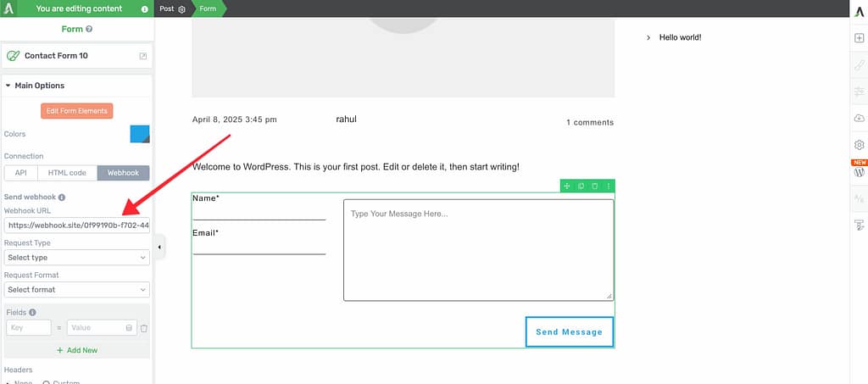868x384 pixels.
Task: Open the settings gear in right sidebar
Action: tap(859, 145)
